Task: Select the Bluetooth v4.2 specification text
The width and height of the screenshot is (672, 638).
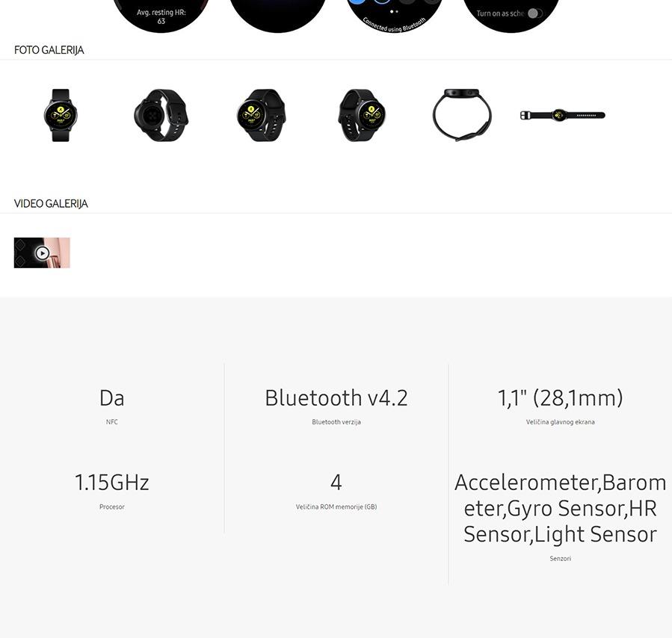Action: tap(336, 397)
